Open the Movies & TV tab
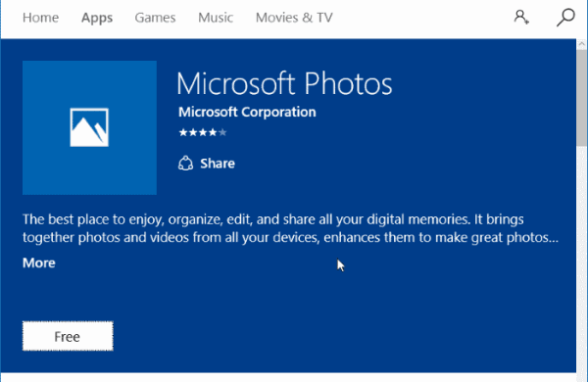Image resolution: width=588 pixels, height=382 pixels. click(x=294, y=18)
